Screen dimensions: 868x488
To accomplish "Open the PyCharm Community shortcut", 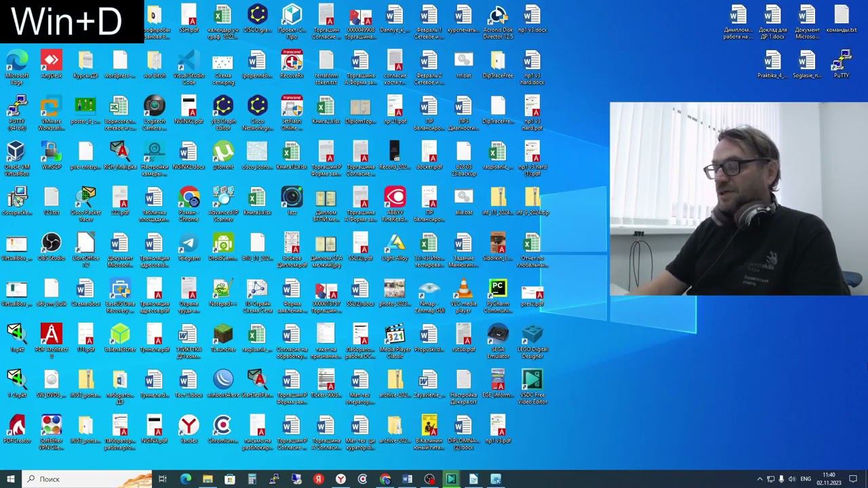I will click(498, 289).
